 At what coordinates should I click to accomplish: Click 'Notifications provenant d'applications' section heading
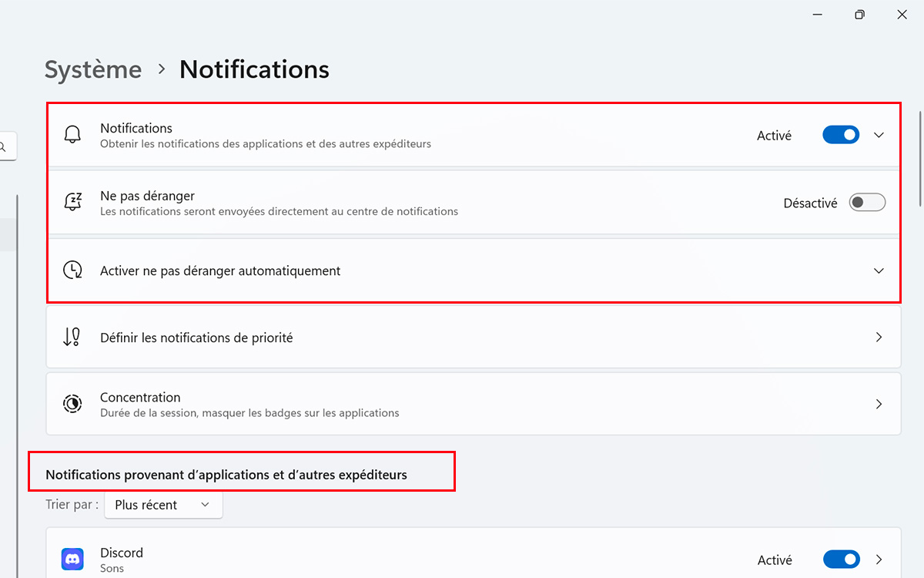point(226,475)
